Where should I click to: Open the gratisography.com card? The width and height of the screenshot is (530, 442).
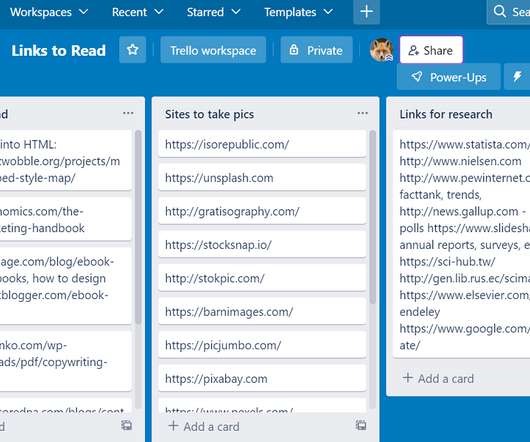262,211
